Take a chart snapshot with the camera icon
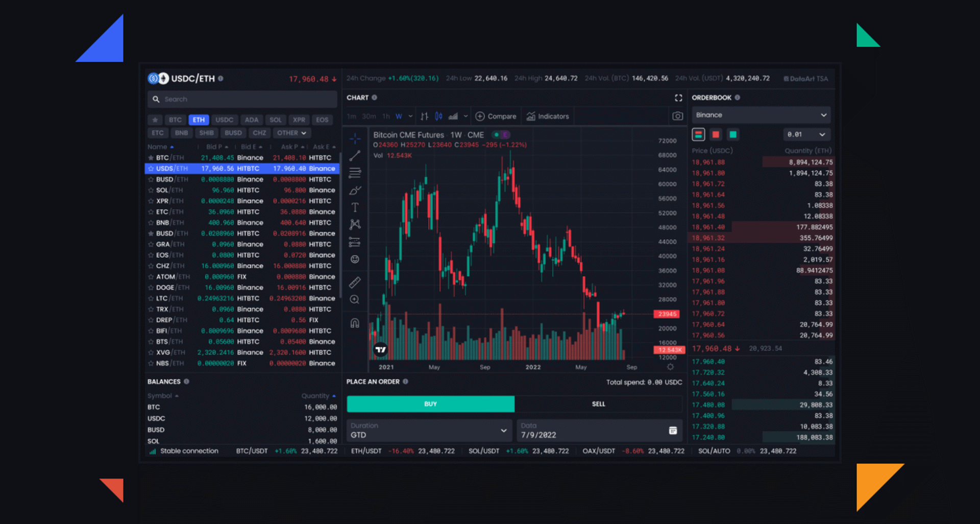The image size is (980, 524). [678, 116]
